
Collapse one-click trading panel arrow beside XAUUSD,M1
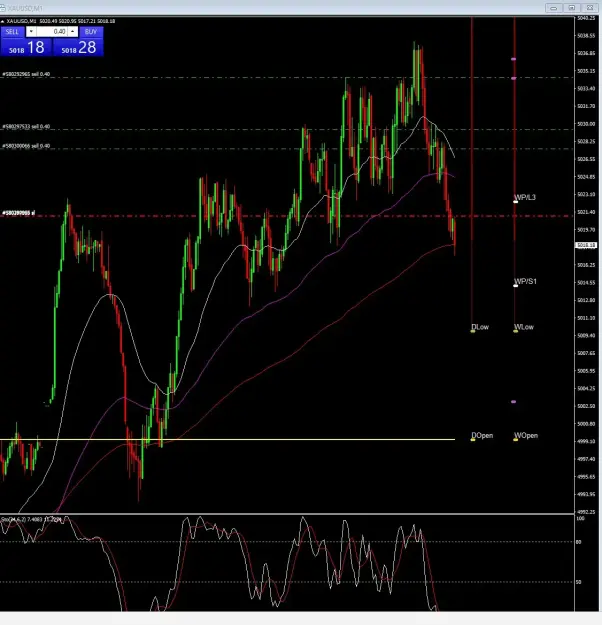pos(2,21)
